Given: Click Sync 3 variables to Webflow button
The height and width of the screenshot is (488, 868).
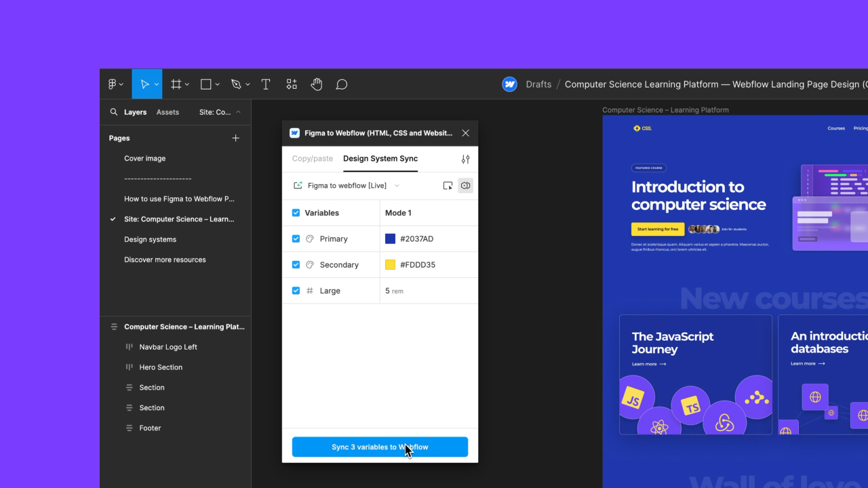Looking at the screenshot, I should tap(380, 447).
